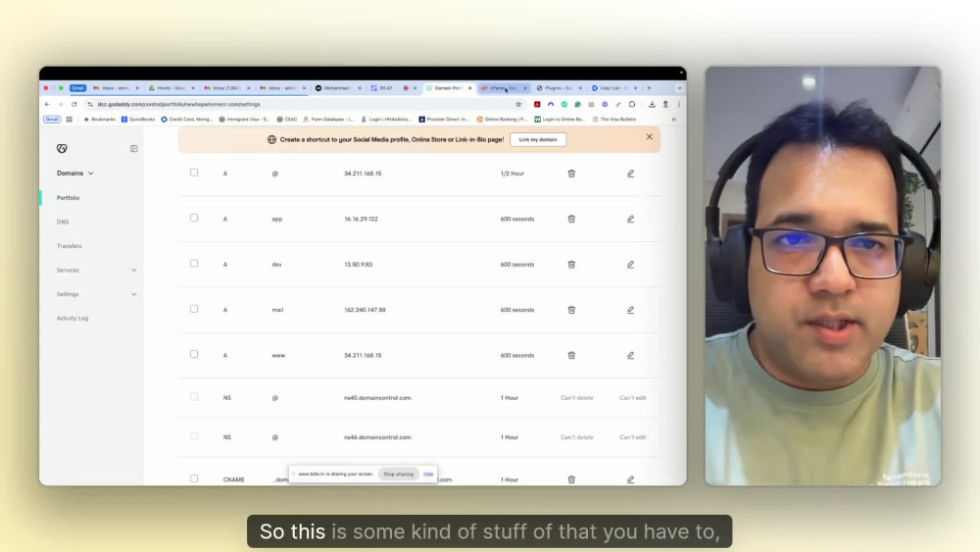Select checkbox for app record

(x=194, y=219)
